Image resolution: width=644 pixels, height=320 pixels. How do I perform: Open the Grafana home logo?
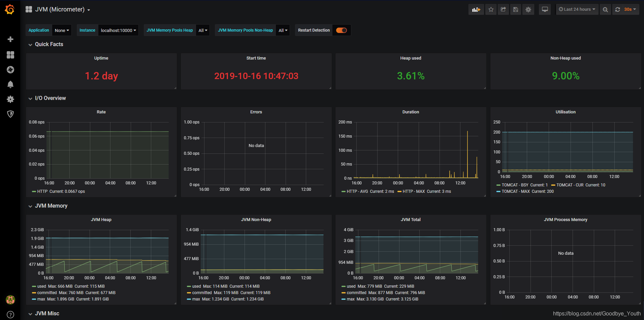[10, 9]
